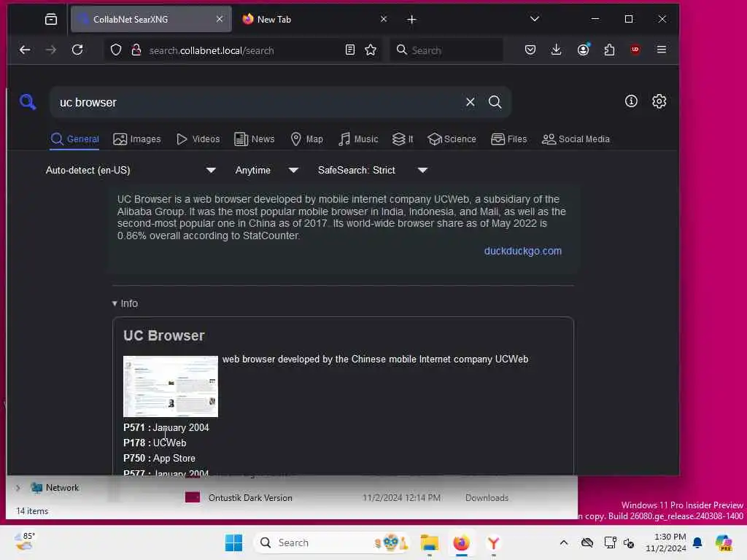Click the P571 : January 2004 row
The width and height of the screenshot is (747, 560).
(166, 427)
